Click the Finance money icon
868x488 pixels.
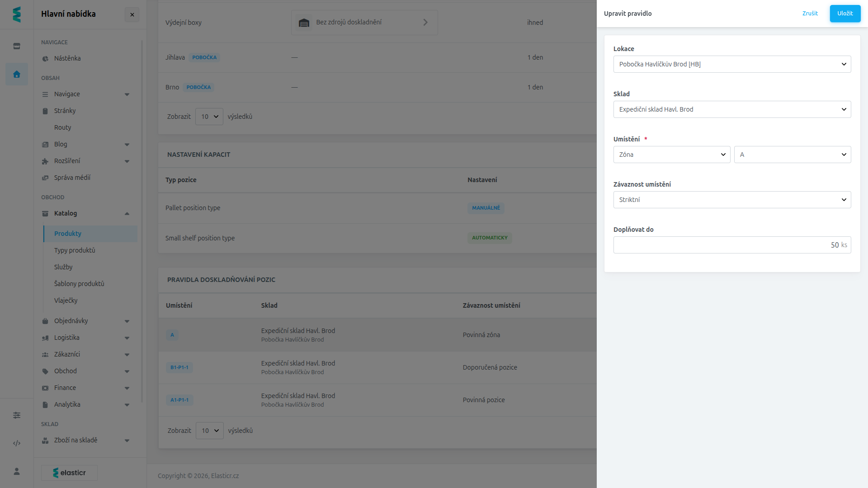(45, 388)
